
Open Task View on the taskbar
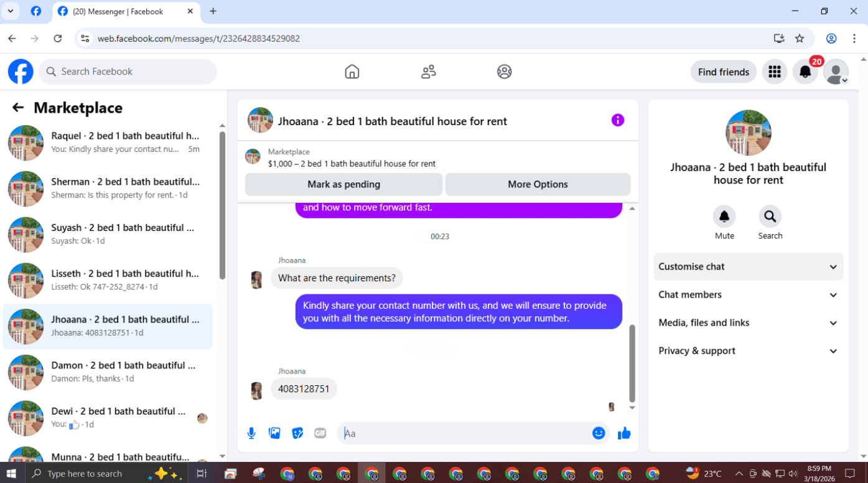[201, 474]
